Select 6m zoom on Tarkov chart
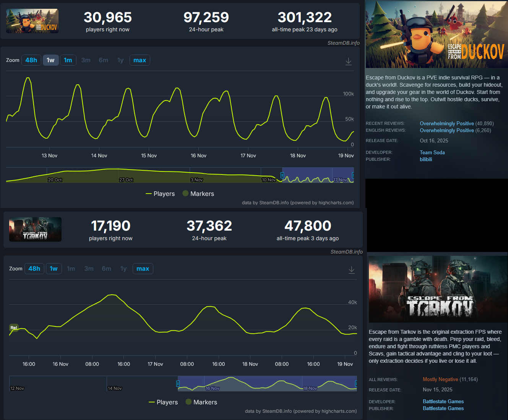Image resolution: width=508 pixels, height=420 pixels. pos(107,269)
